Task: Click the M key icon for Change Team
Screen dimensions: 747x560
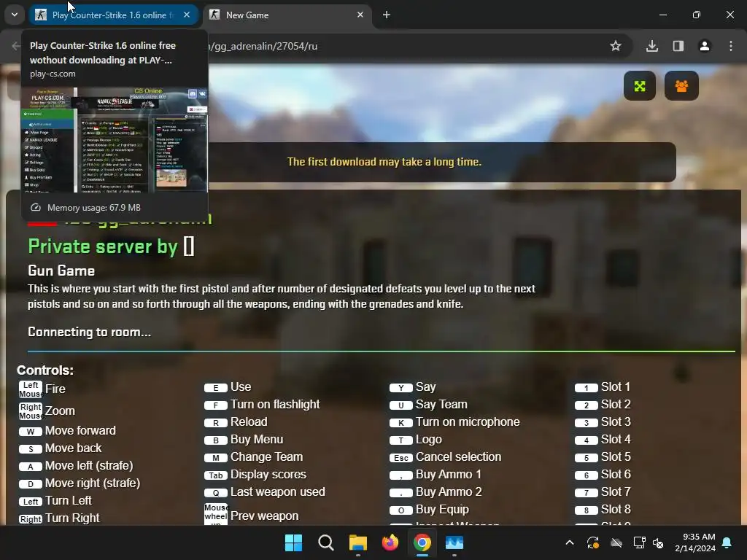Action: point(216,458)
